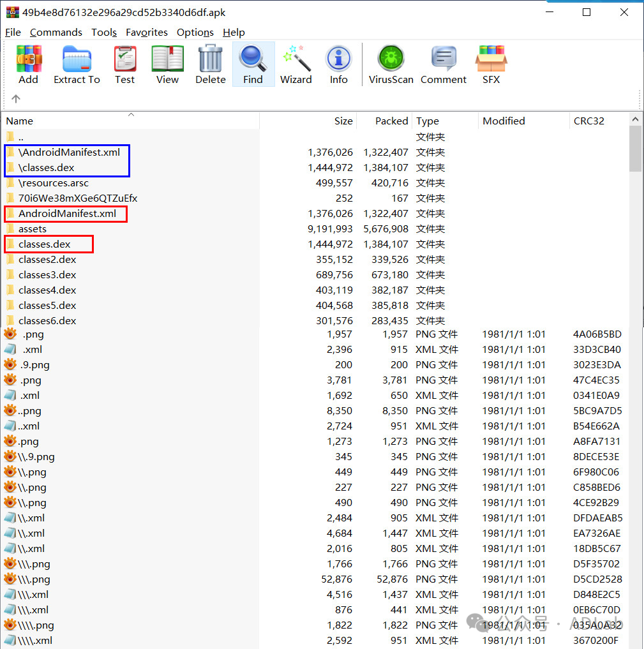
Task: Create SFX archive icon
Action: (491, 64)
